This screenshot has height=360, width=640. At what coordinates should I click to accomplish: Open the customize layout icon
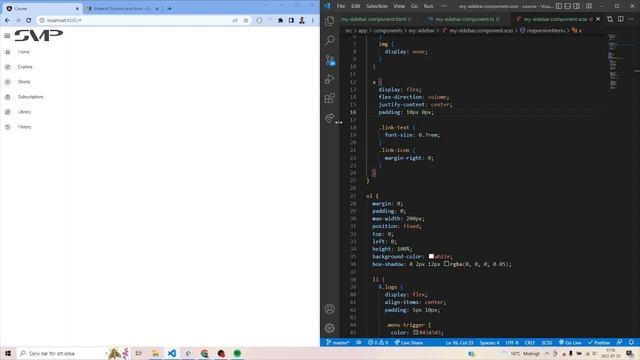(x=589, y=6)
